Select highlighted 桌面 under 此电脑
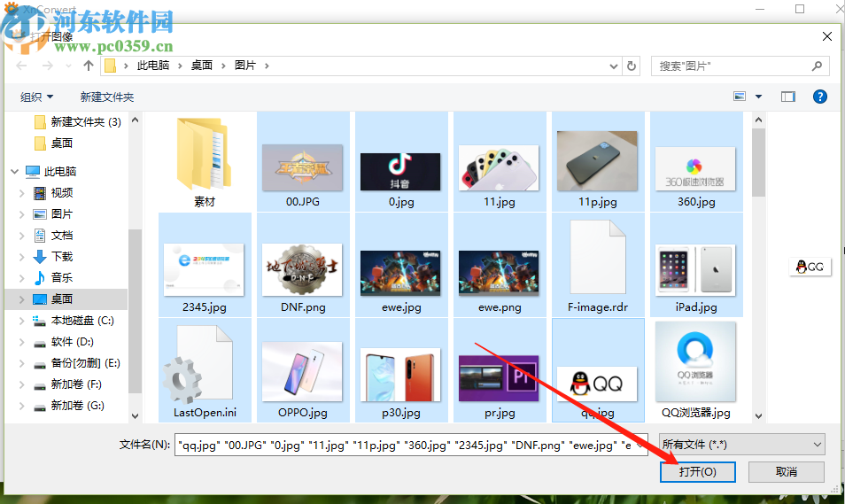 [53, 299]
